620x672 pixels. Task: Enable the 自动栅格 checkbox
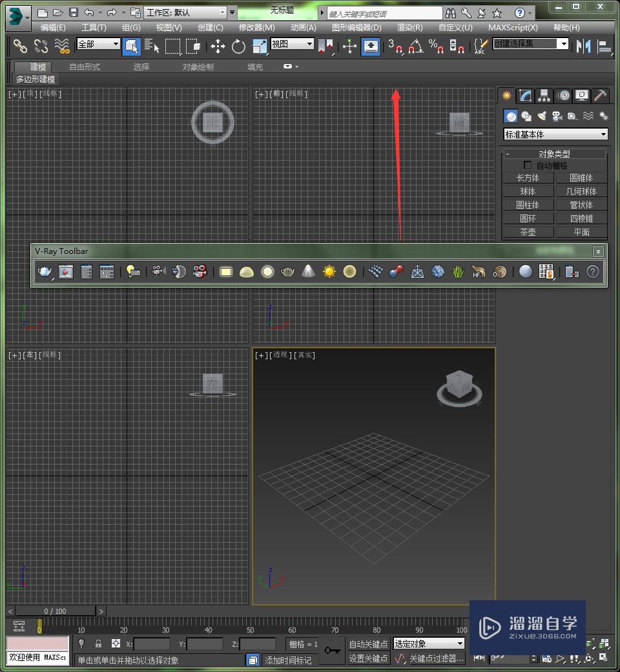528,166
